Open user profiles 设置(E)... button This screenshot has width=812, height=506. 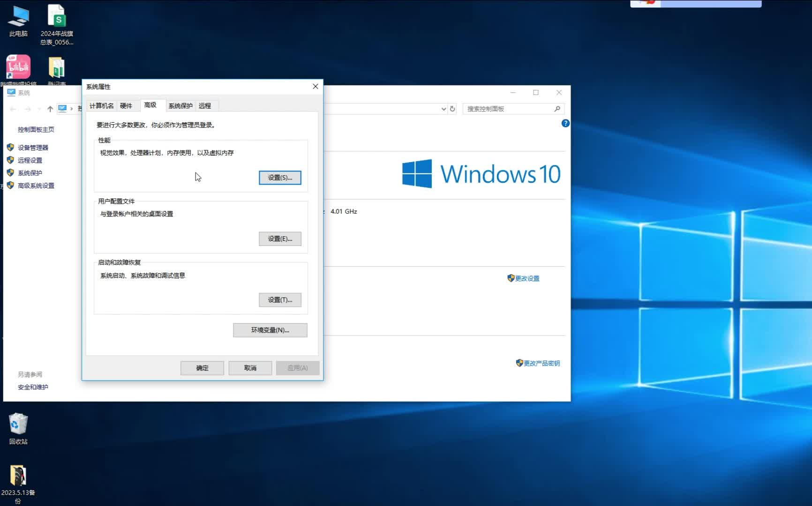[x=280, y=238]
